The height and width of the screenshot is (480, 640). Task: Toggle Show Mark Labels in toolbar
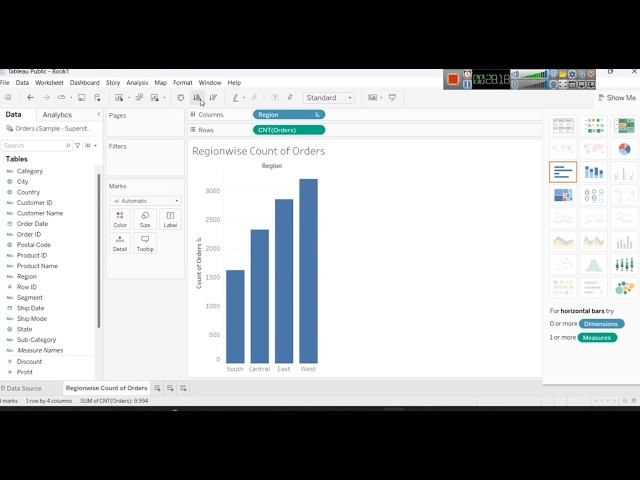tap(275, 98)
